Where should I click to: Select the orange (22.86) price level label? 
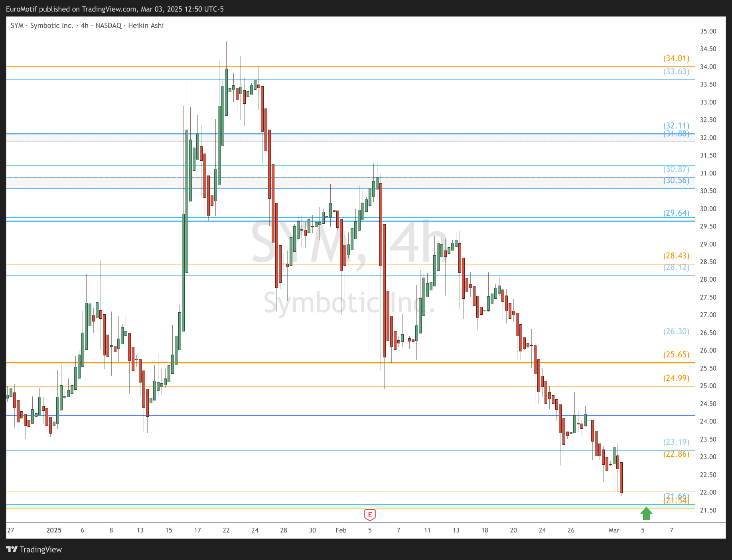[x=676, y=454]
